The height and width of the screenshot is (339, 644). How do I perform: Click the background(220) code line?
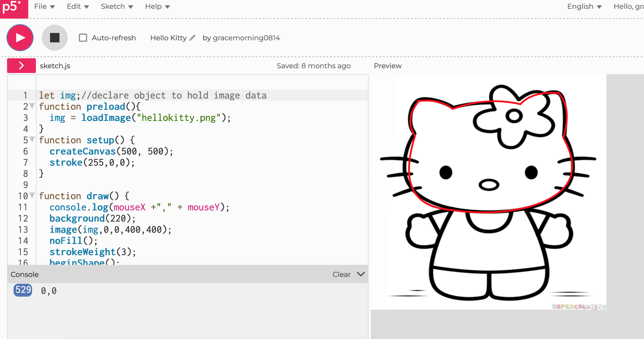(x=93, y=218)
